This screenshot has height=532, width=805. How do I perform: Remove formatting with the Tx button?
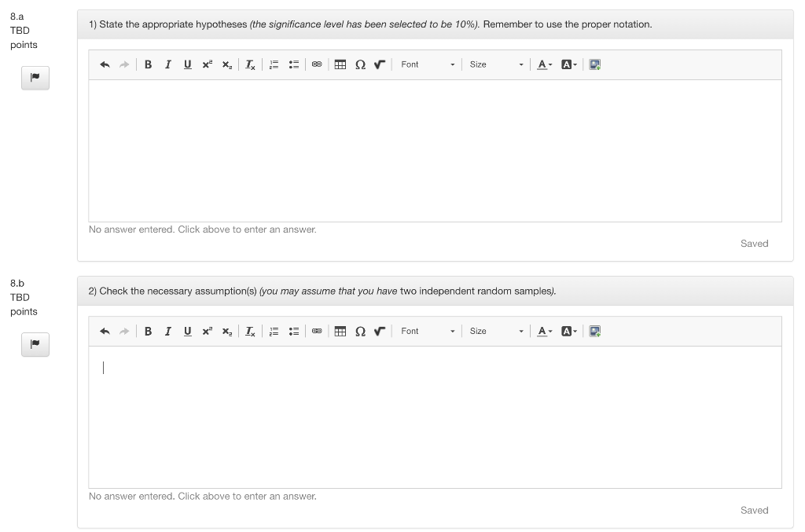(249, 64)
